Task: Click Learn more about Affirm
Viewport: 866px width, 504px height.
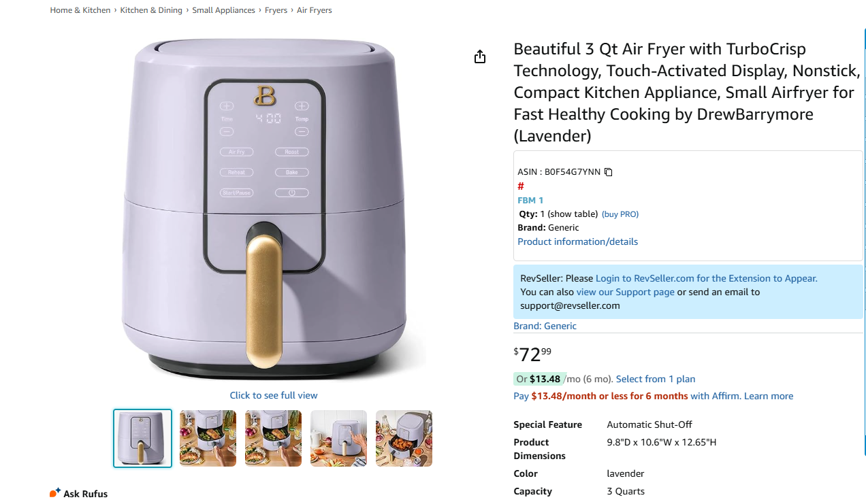Action: click(769, 396)
